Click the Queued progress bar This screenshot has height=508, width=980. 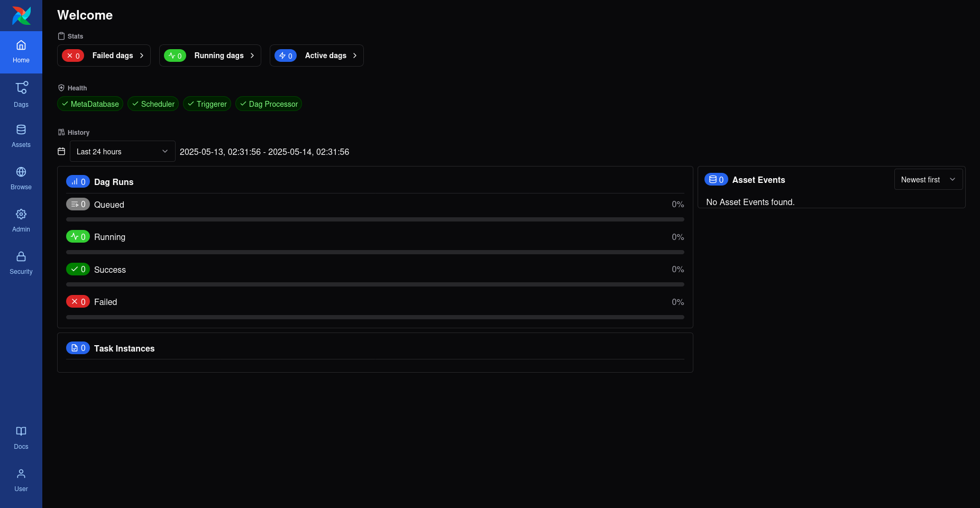tap(375, 219)
